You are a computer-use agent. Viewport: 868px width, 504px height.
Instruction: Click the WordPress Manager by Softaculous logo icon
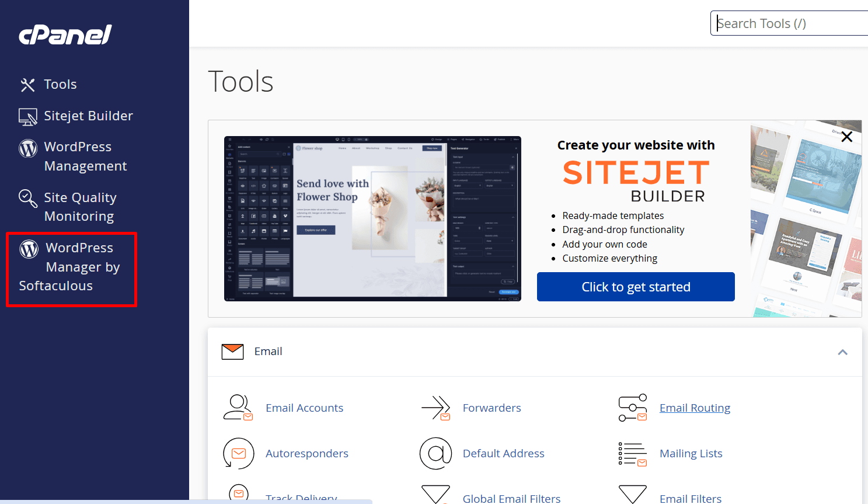pyautogui.click(x=29, y=249)
